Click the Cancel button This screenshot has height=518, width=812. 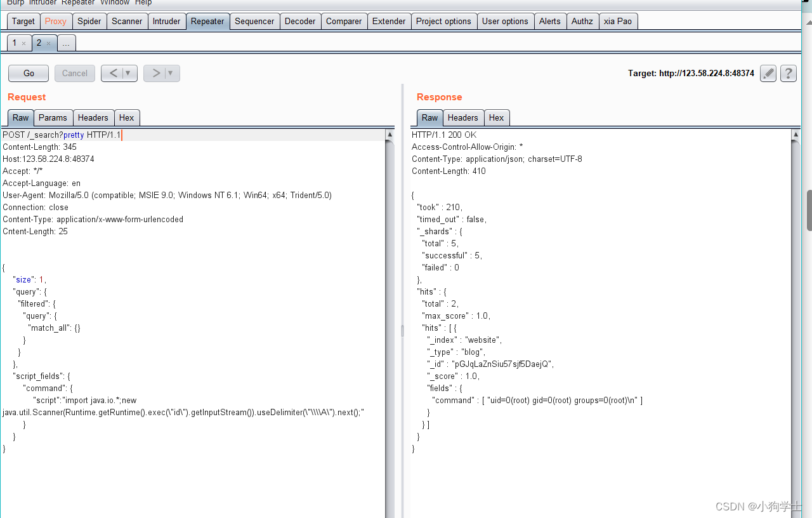point(75,73)
